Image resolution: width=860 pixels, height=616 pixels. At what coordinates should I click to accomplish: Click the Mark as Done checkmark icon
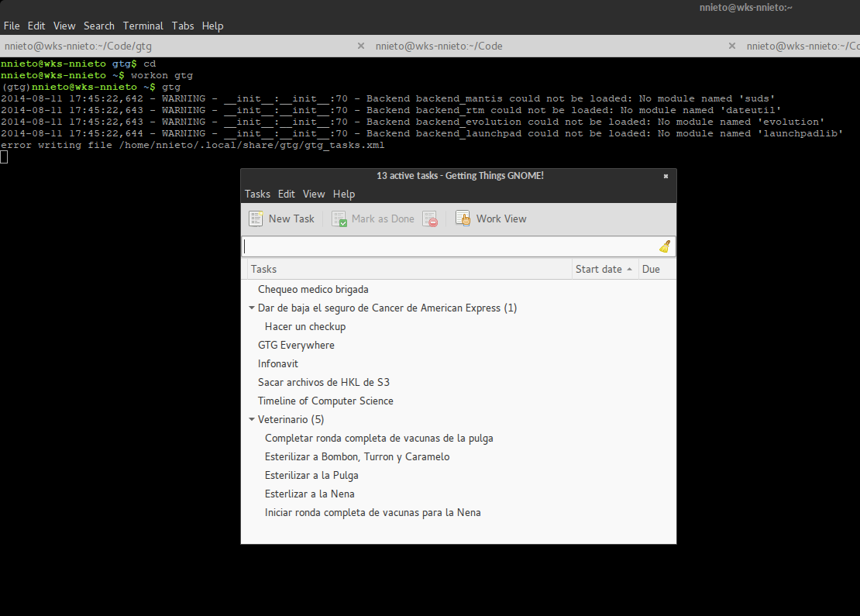click(339, 219)
